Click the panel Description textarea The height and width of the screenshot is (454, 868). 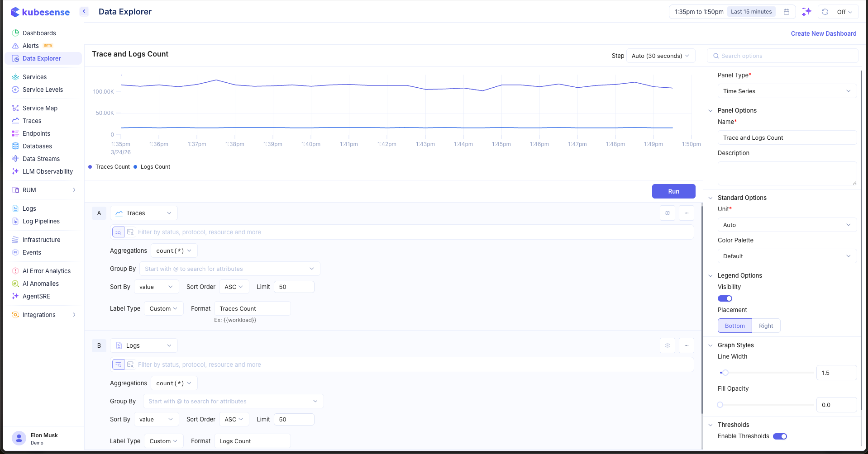click(787, 173)
